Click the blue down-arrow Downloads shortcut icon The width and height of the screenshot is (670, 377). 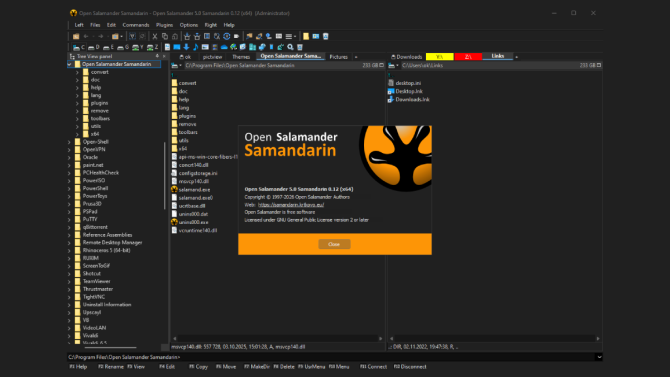[x=186, y=47]
